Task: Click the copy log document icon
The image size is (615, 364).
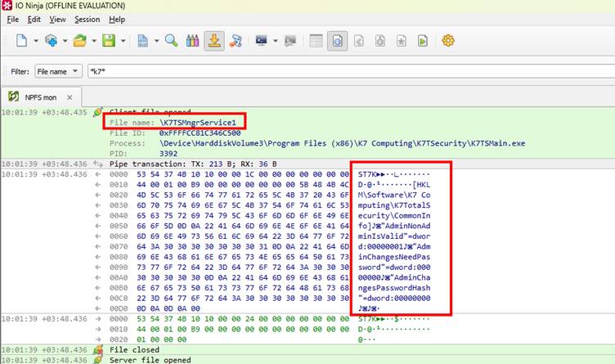Action: [143, 41]
